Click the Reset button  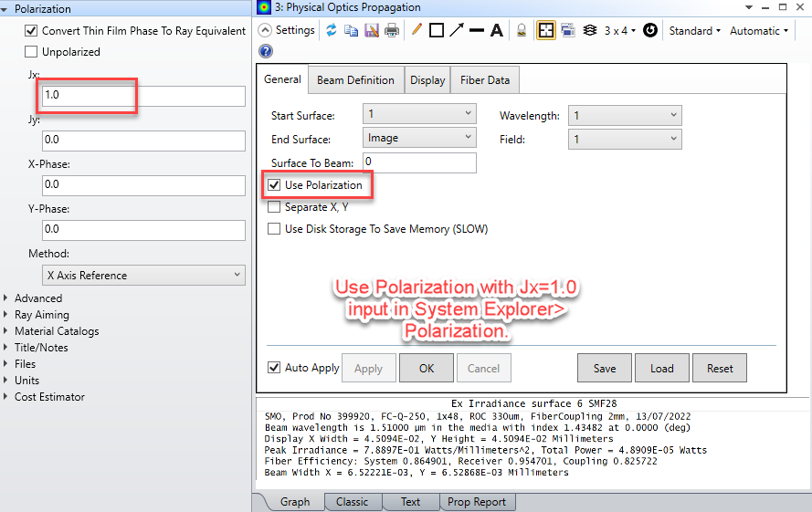pyautogui.click(x=720, y=368)
